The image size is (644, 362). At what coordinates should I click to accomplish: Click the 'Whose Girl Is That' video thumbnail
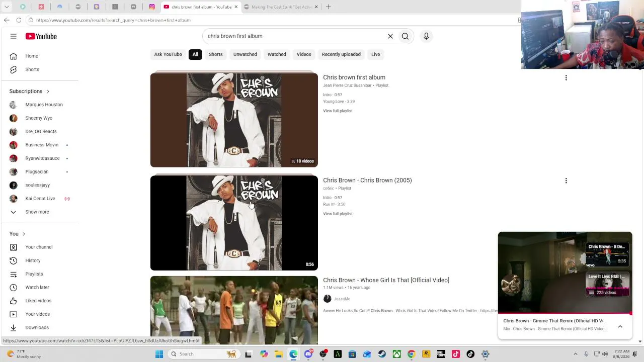click(234, 310)
